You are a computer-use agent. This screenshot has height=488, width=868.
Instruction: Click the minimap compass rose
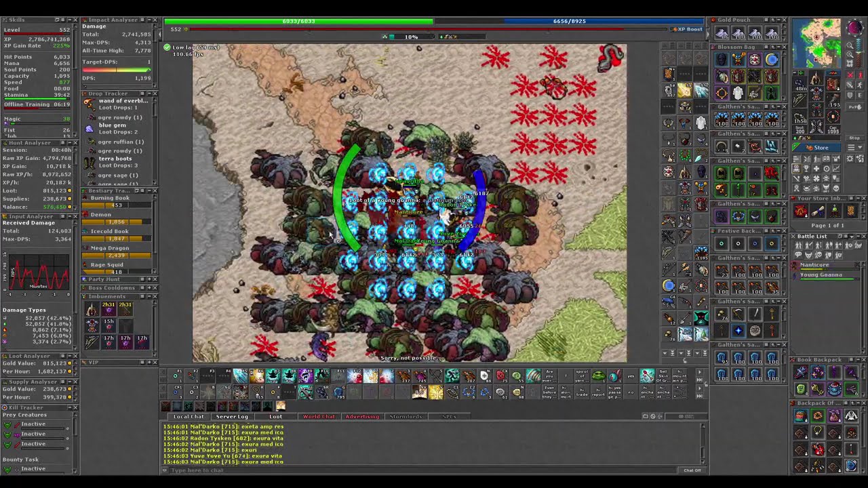click(854, 26)
